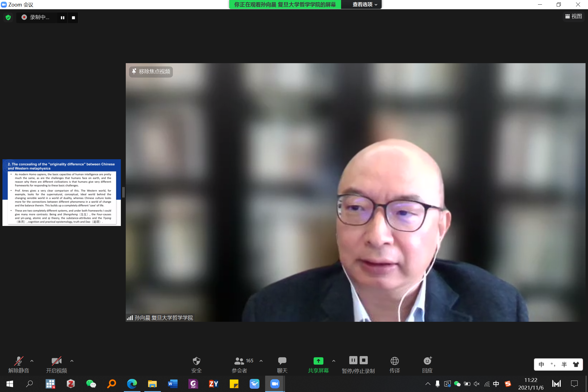Expand audio options arrow beside 解除静音
This screenshot has width=588, height=392.
pyautogui.click(x=32, y=361)
